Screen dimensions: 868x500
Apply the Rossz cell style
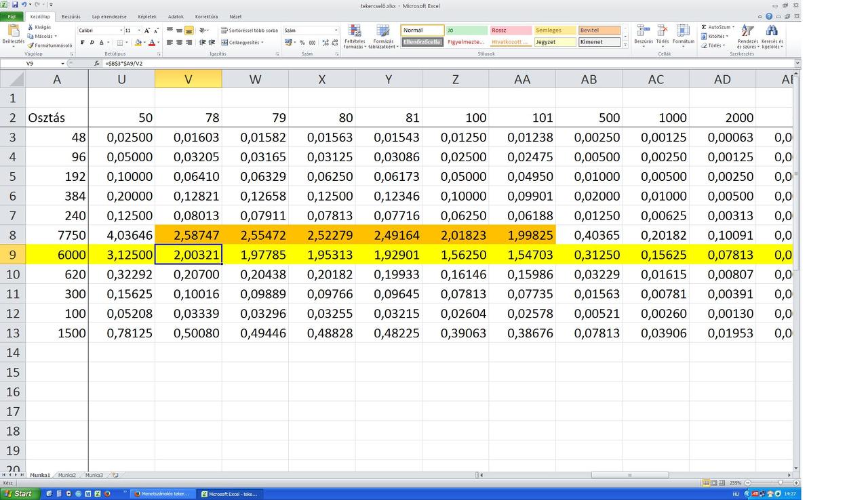tap(511, 30)
